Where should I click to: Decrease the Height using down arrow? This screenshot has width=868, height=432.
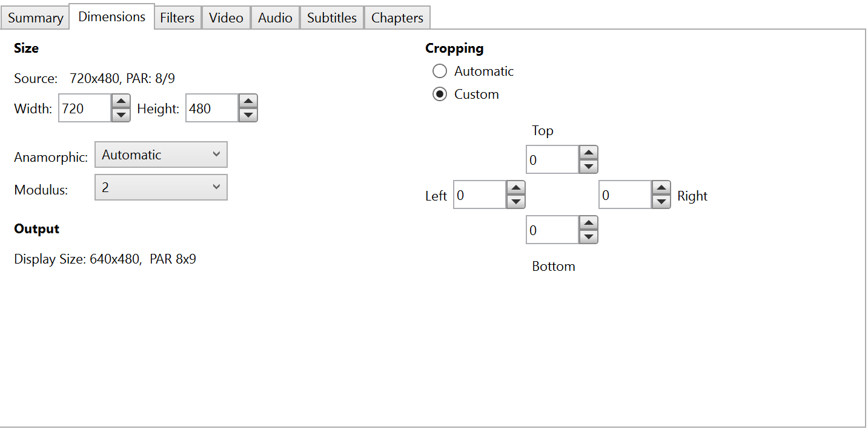[x=248, y=115]
